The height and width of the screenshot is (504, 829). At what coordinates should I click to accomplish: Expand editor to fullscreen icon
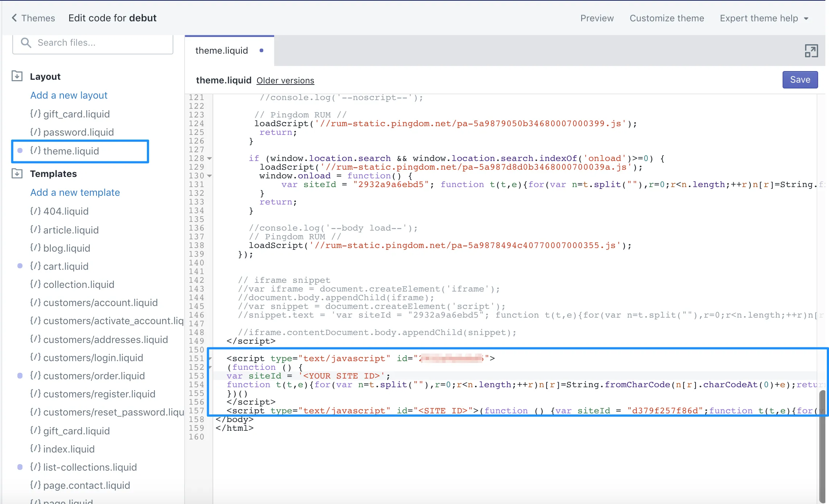(811, 51)
